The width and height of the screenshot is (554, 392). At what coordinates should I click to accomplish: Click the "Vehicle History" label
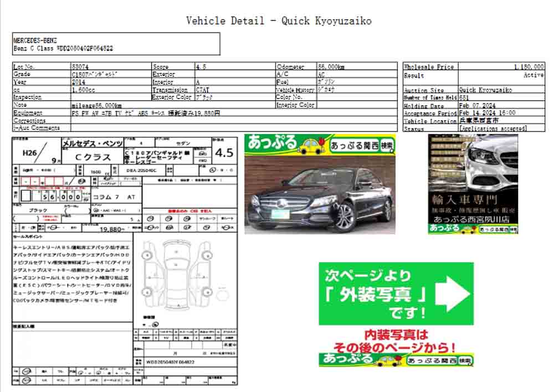(295, 90)
